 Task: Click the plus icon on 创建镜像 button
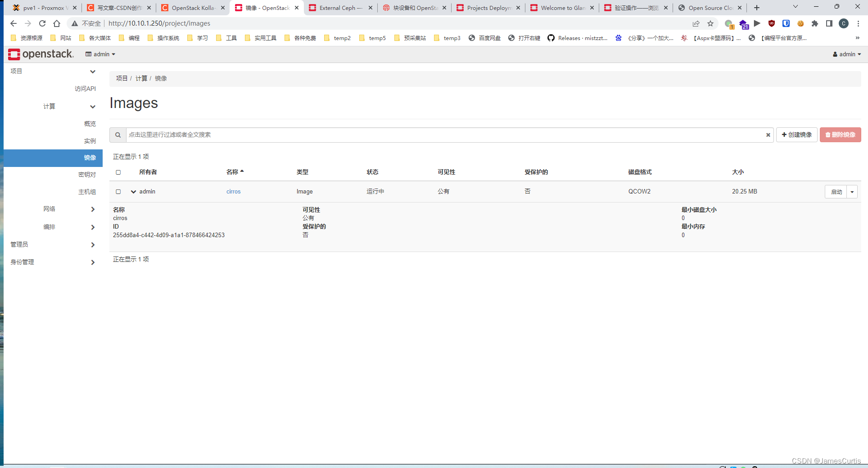point(784,135)
